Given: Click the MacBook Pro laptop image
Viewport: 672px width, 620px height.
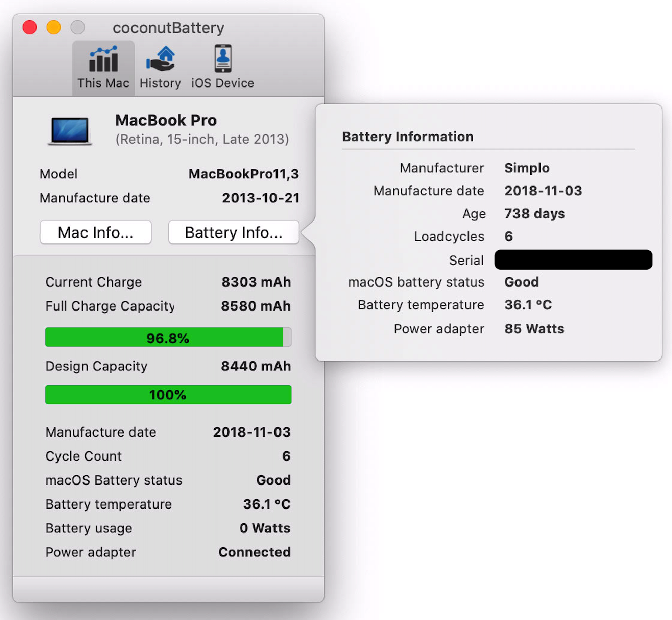Looking at the screenshot, I should click(70, 131).
